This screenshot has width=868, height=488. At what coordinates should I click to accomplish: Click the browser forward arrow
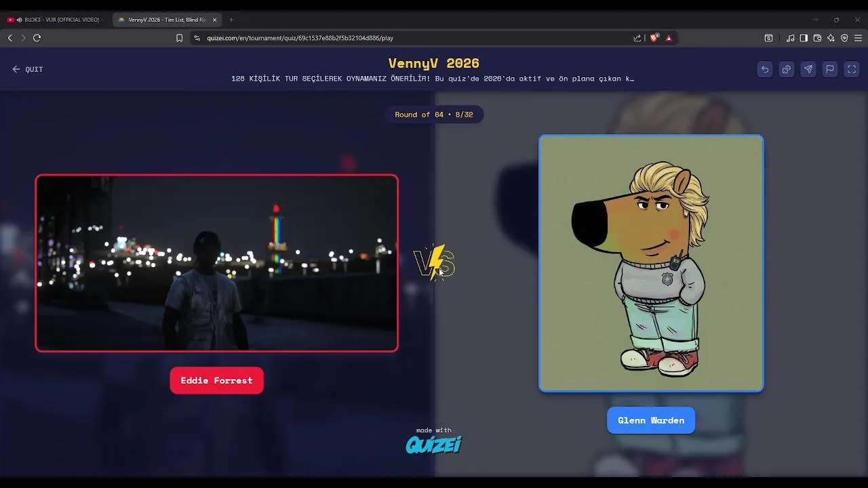23,38
